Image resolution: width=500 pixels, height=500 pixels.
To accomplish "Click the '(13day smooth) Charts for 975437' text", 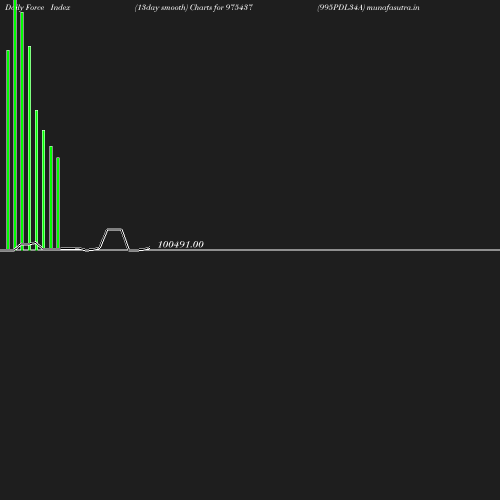I will coord(194,7).
